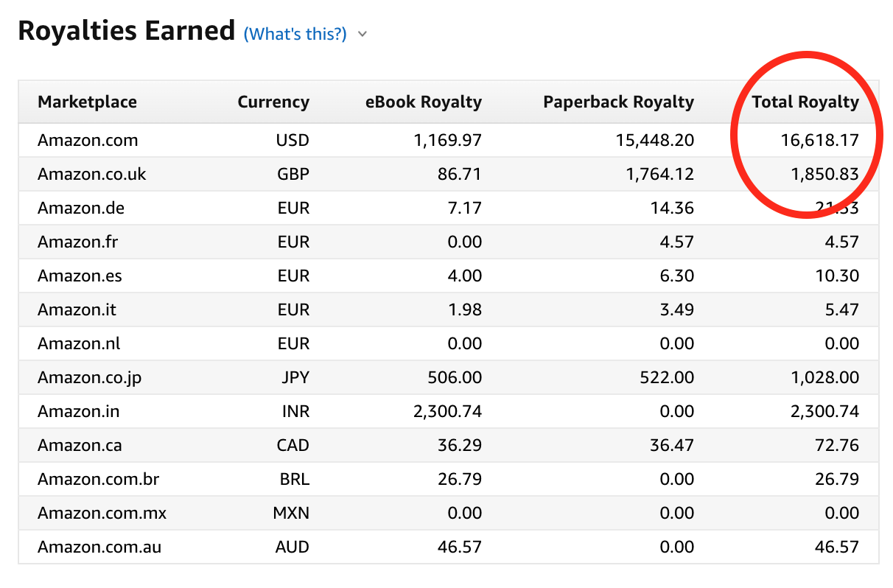Click the Amazon.co.jp marketplace entry

coord(89,377)
